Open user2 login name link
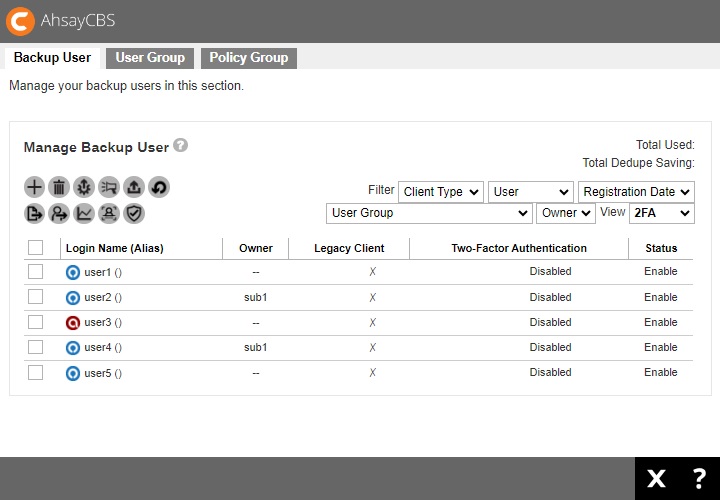Screen dimensions: 720x500 pos(97,297)
